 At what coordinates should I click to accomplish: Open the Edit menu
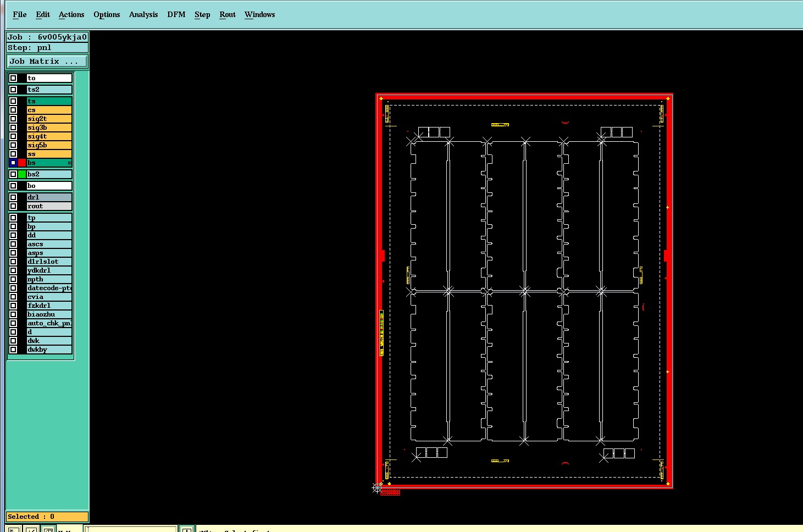(x=43, y=14)
